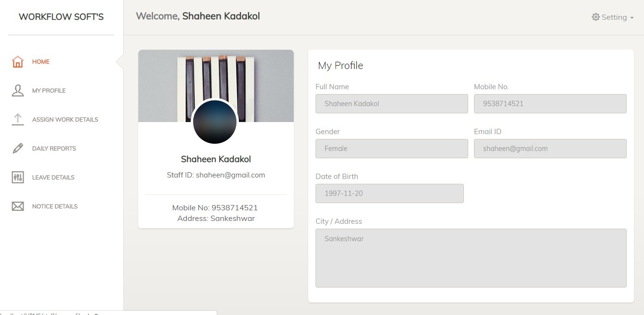Image resolution: width=644 pixels, height=315 pixels.
Task: Expand the Setting dropdown caret
Action: pyautogui.click(x=631, y=18)
